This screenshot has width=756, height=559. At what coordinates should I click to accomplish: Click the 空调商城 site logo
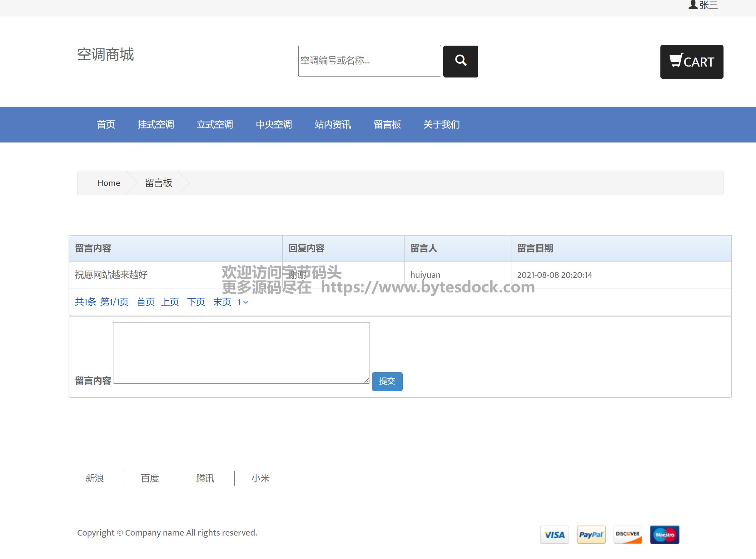[x=106, y=54]
